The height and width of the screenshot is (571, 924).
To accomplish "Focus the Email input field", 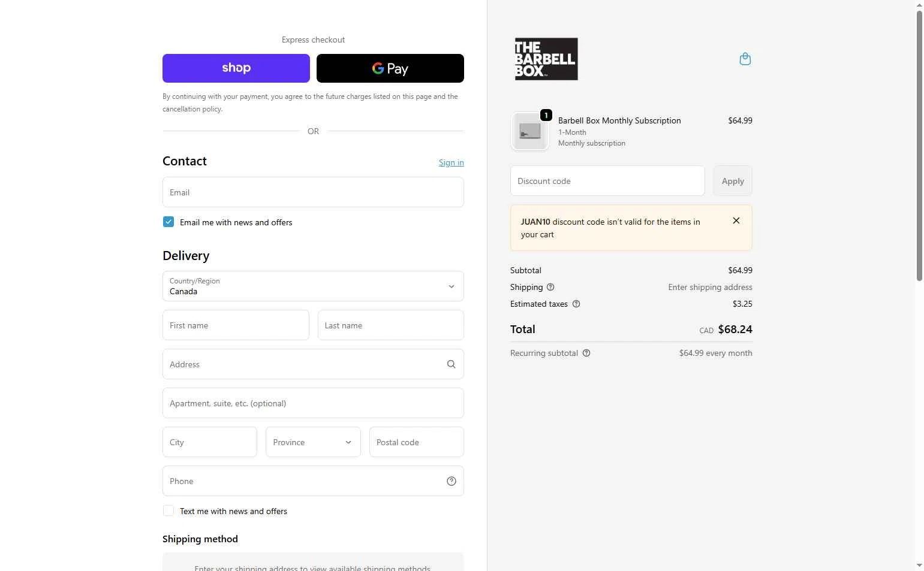I will (x=313, y=192).
